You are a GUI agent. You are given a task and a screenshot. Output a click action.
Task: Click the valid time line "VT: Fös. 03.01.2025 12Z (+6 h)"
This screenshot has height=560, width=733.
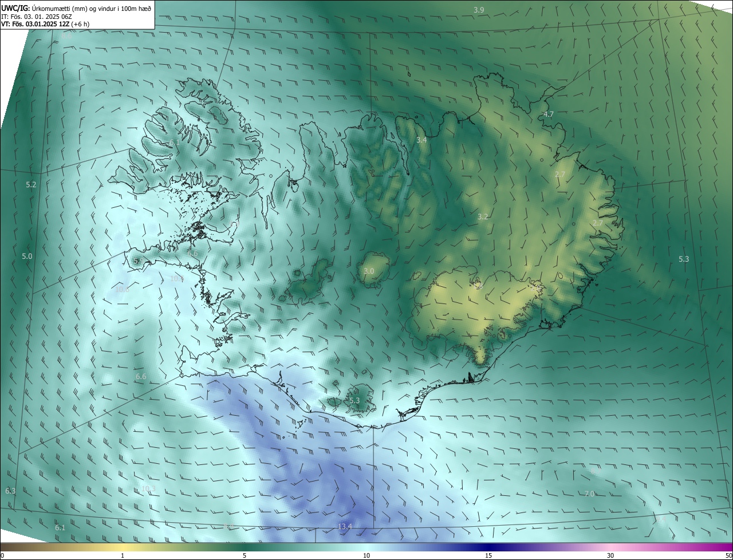45,24
